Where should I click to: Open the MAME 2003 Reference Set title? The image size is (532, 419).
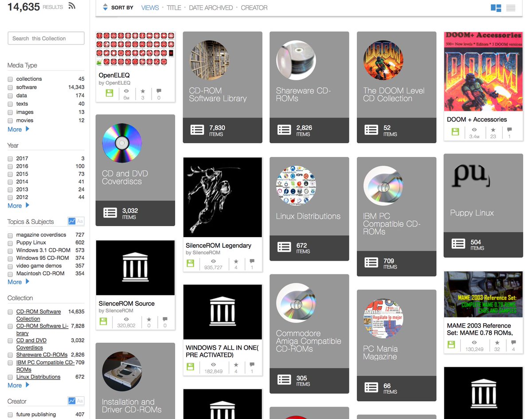[479, 329]
